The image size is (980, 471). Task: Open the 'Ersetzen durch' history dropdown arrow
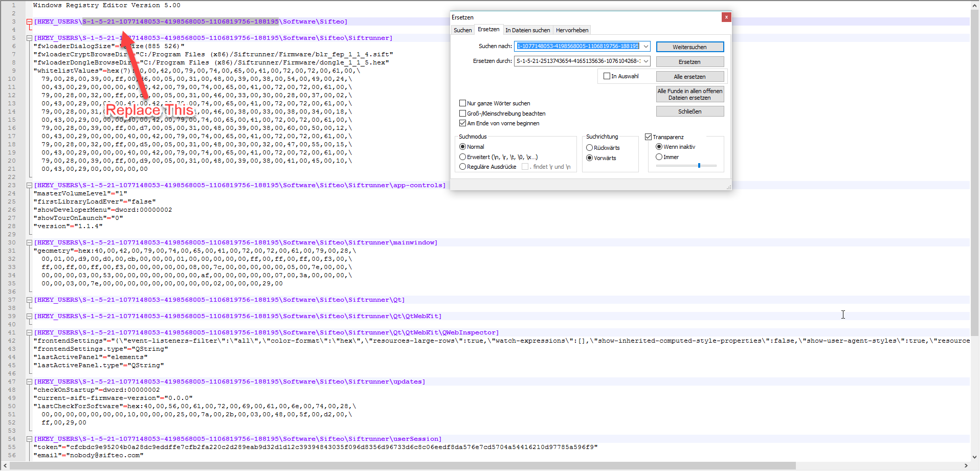[645, 61]
